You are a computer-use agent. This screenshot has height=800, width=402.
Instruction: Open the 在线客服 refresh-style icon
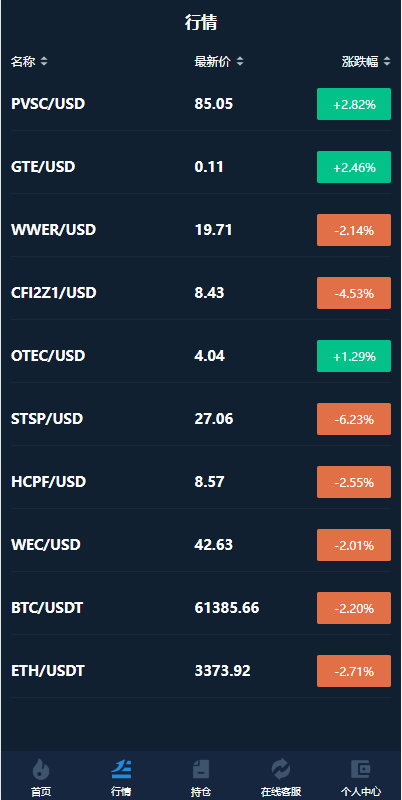[281, 768]
